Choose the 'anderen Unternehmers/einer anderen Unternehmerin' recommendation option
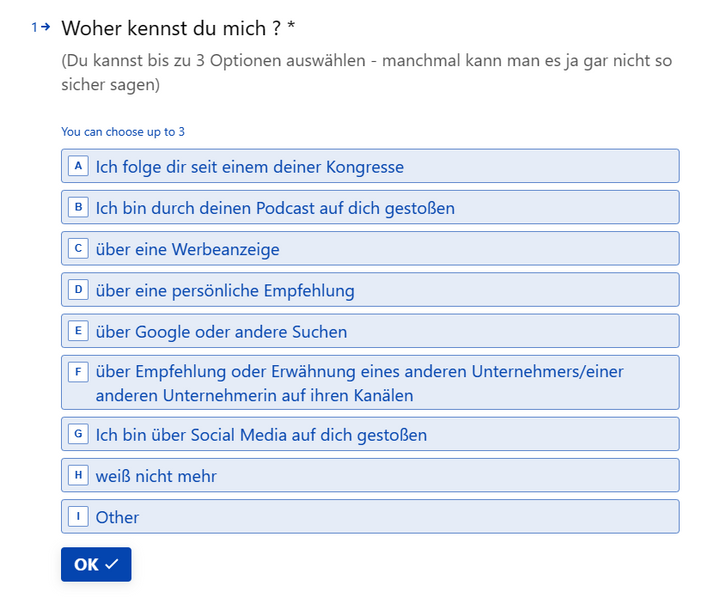 [x=370, y=383]
